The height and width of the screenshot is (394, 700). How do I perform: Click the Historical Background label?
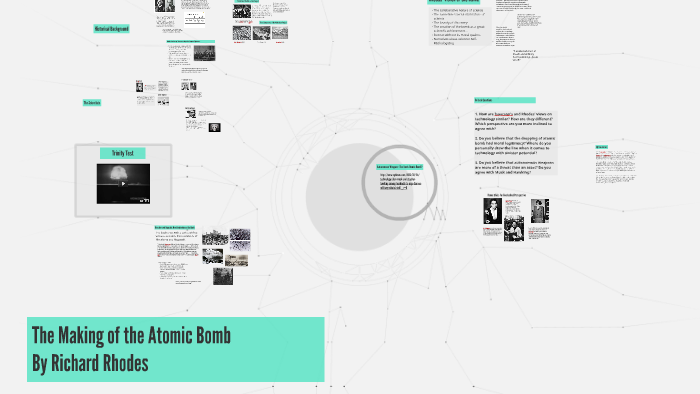(x=112, y=29)
